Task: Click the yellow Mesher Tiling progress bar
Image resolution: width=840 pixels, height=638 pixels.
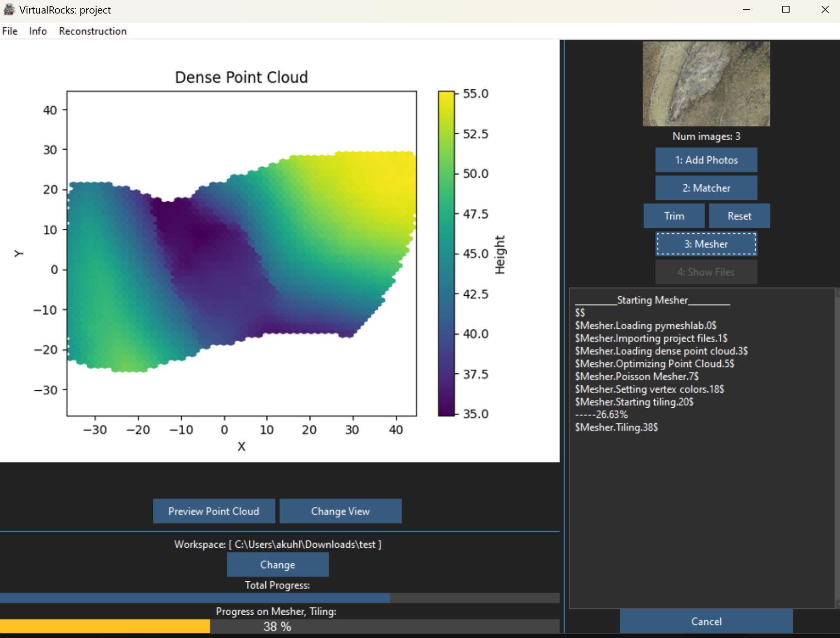Action: tap(105, 626)
